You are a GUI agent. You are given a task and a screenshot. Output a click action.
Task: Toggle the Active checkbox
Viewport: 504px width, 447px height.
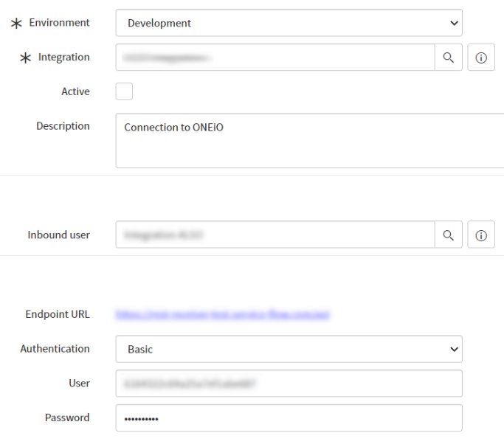click(124, 91)
